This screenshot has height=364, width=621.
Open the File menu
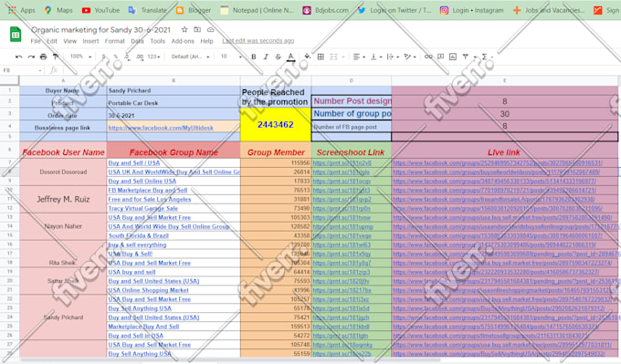pyautogui.click(x=36, y=41)
